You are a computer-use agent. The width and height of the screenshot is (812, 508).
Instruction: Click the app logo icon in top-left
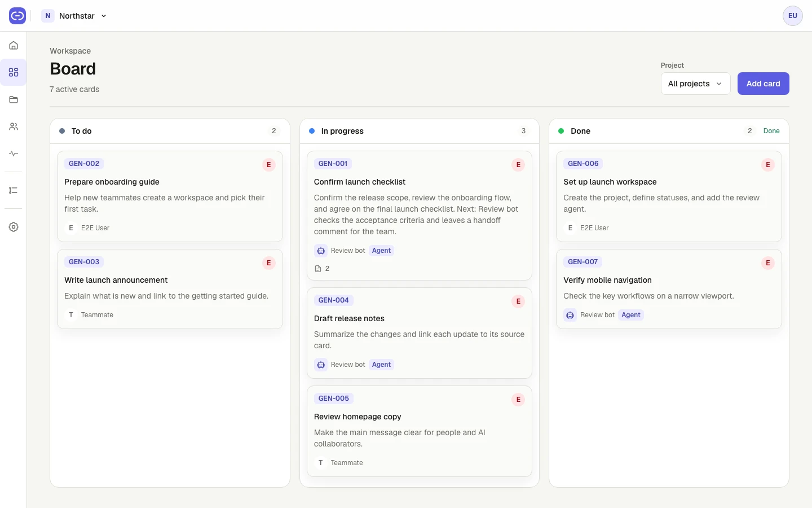point(17,16)
